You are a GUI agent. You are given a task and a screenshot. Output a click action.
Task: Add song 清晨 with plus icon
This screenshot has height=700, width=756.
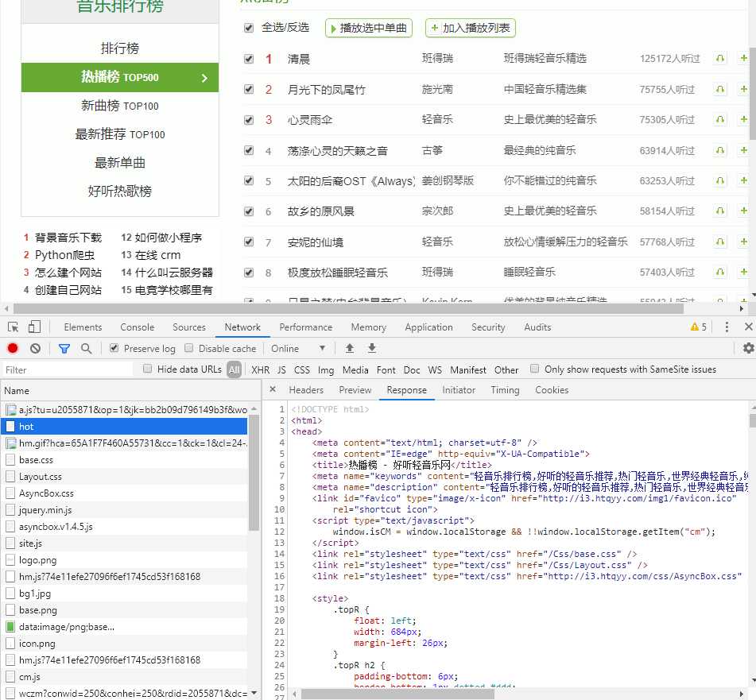pyautogui.click(x=743, y=58)
